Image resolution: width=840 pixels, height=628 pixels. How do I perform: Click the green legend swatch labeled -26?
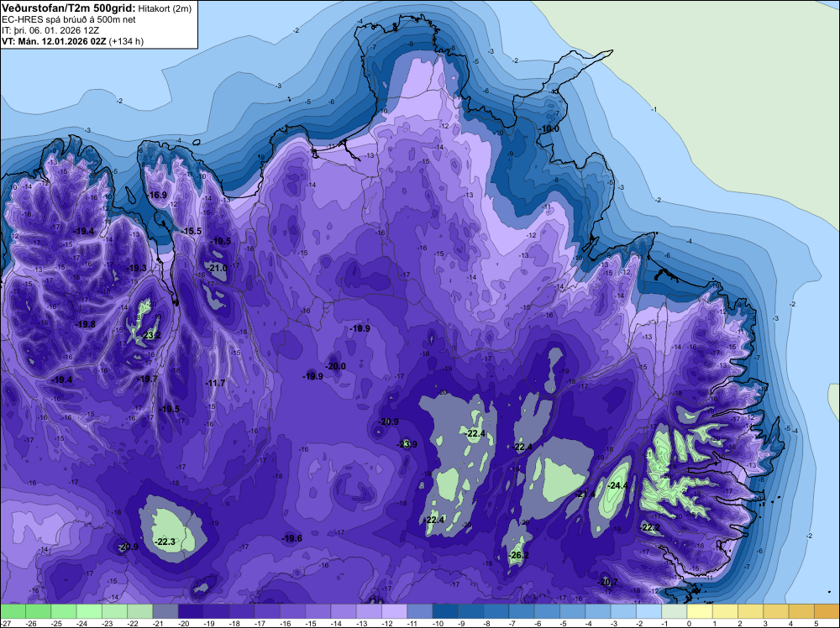coord(38,611)
